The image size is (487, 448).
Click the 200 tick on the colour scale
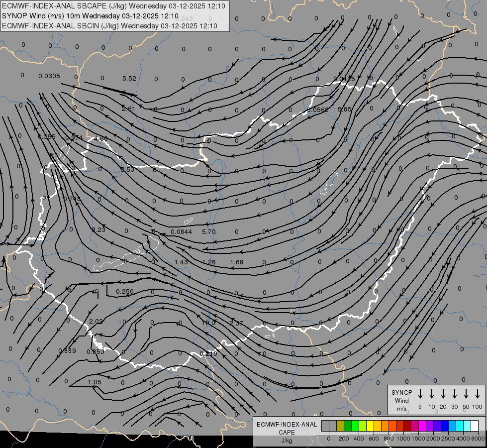pyautogui.click(x=344, y=439)
